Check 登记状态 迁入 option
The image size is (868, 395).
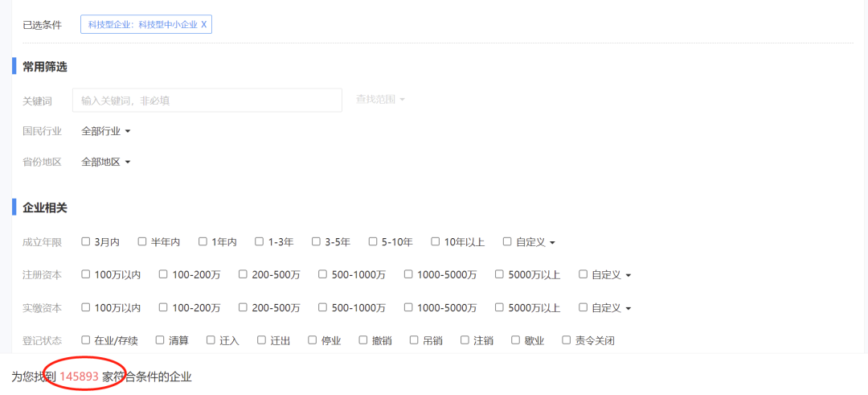(211, 339)
